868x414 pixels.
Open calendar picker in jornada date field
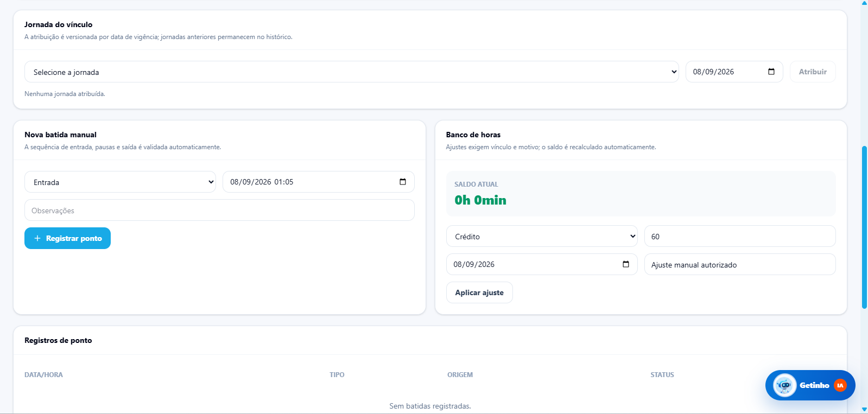click(x=771, y=72)
